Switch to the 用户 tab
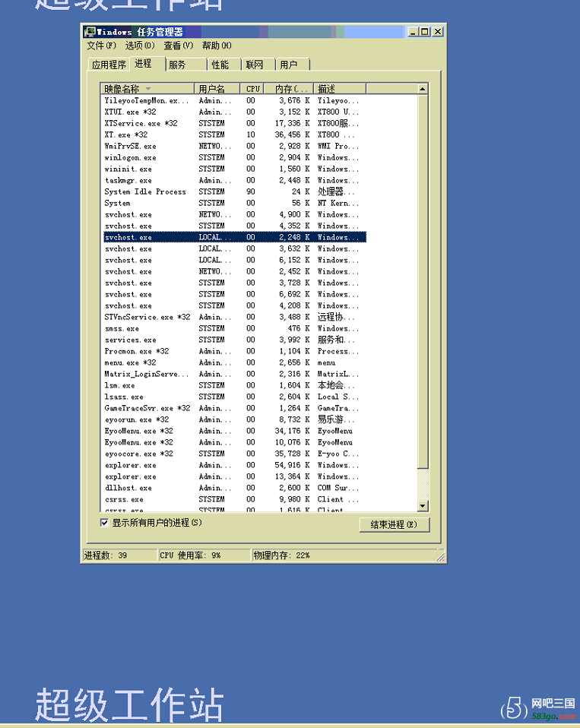This screenshot has height=728, width=580. 293,65
